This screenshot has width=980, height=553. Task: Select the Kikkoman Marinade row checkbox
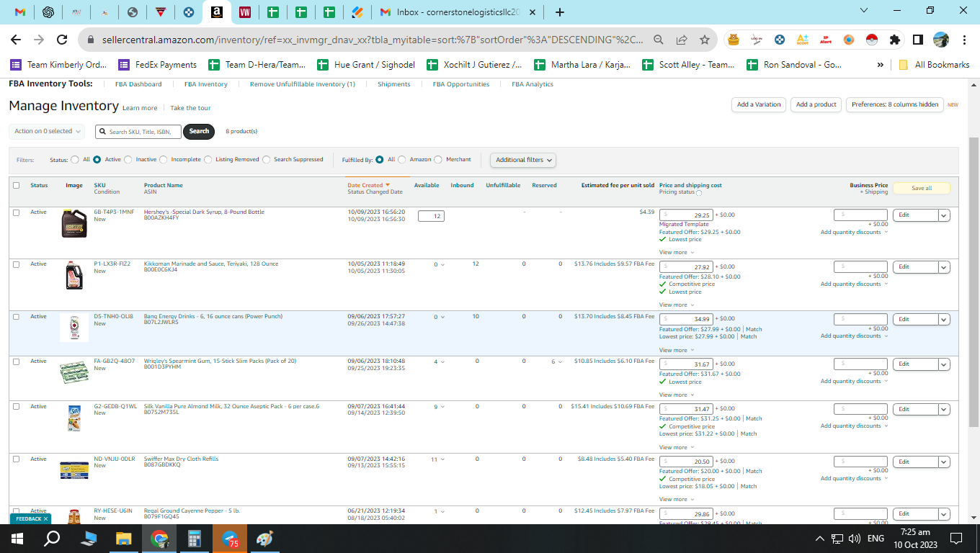(x=16, y=264)
